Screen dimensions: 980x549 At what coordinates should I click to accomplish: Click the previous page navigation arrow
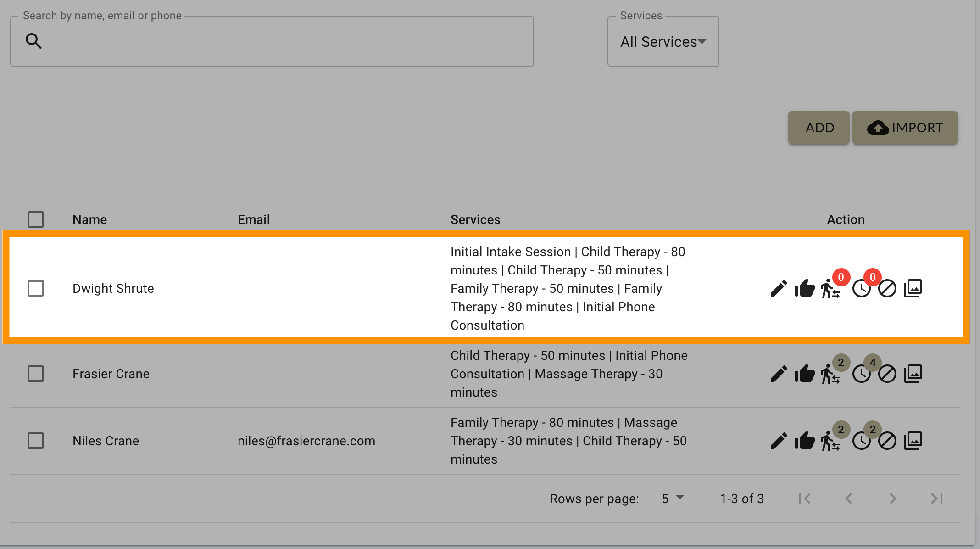[849, 499]
